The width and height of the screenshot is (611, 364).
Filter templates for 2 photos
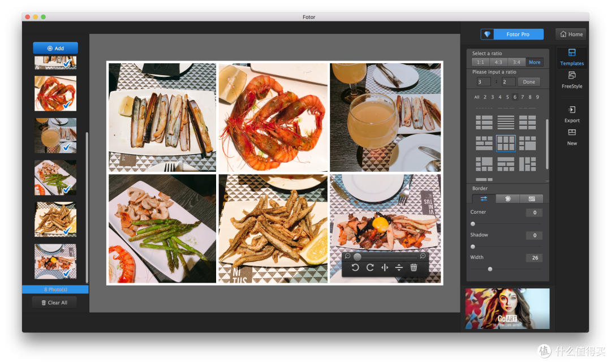[x=485, y=97]
